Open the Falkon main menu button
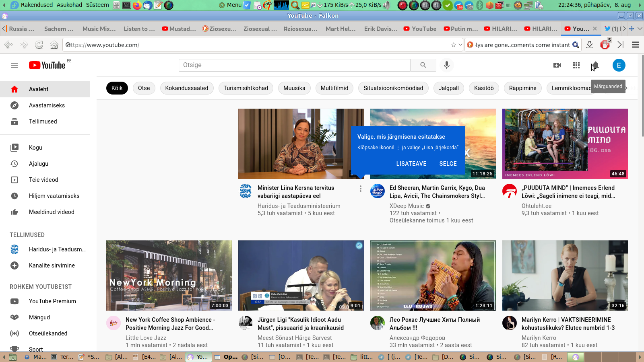The height and width of the screenshot is (362, 644). tap(636, 45)
